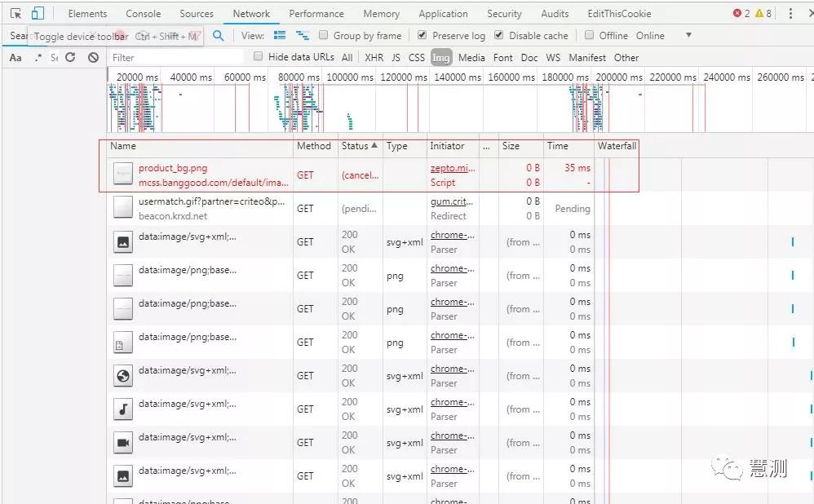Screen dimensions: 814x504
Task: Open the EditThisCookie tab
Action: coord(619,14)
